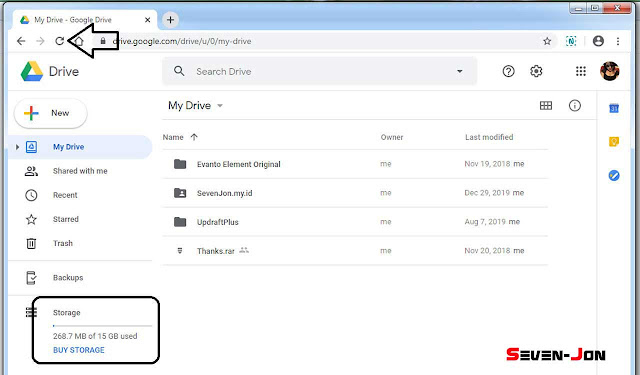Click the Nov 20, 2018 modified date
Screen dimensions: 640x375
pos(487,251)
